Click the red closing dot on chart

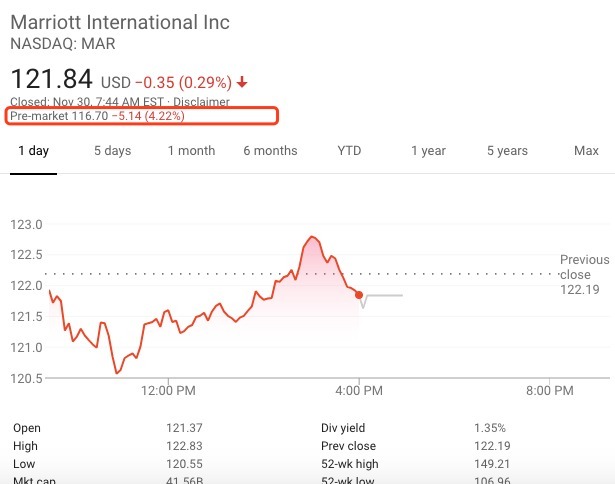click(359, 293)
